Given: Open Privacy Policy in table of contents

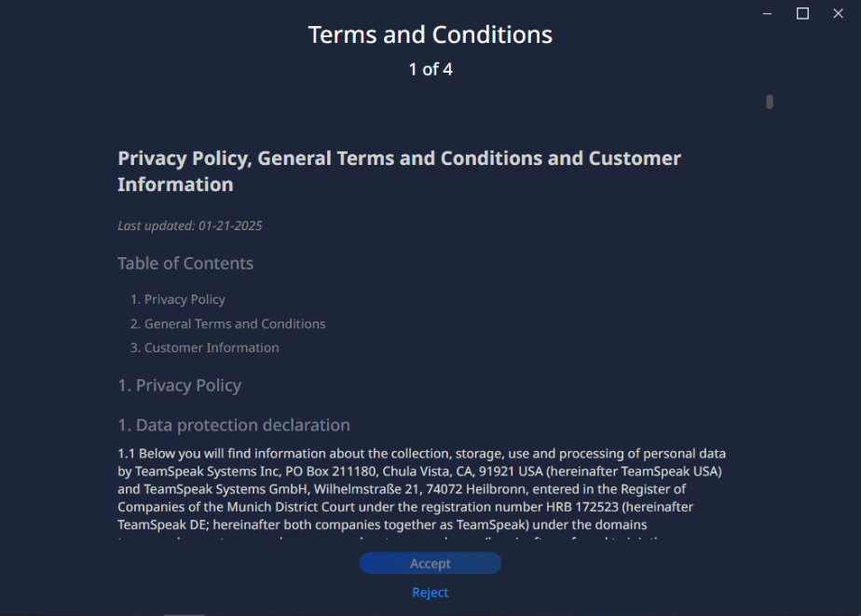Looking at the screenshot, I should (x=184, y=299).
